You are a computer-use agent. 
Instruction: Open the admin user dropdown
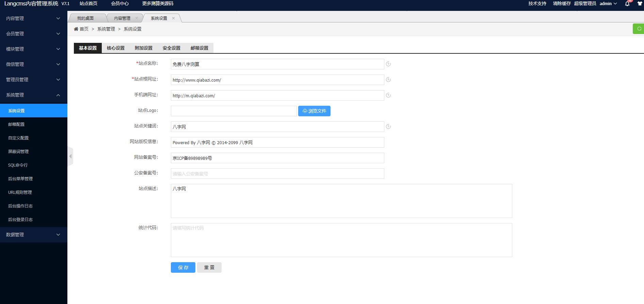point(608,4)
